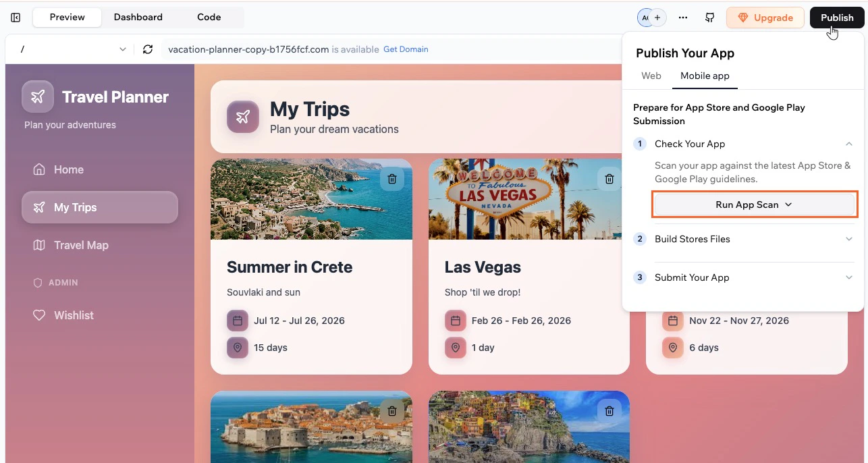Click the Wishlist heart icon
The image size is (868, 463).
point(39,315)
